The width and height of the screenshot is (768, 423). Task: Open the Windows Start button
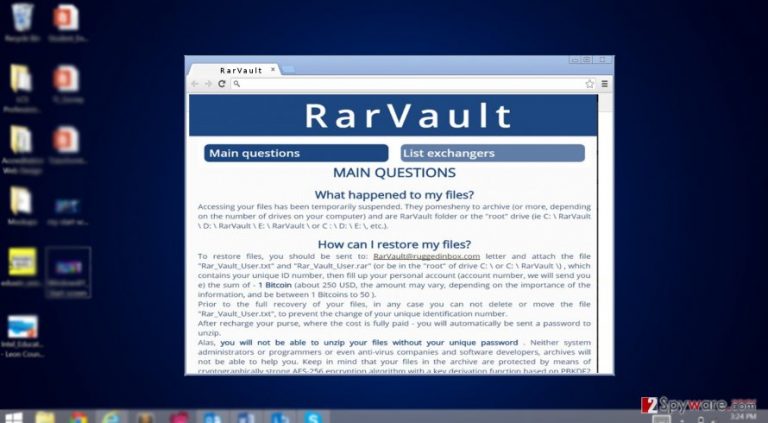click(x=12, y=418)
